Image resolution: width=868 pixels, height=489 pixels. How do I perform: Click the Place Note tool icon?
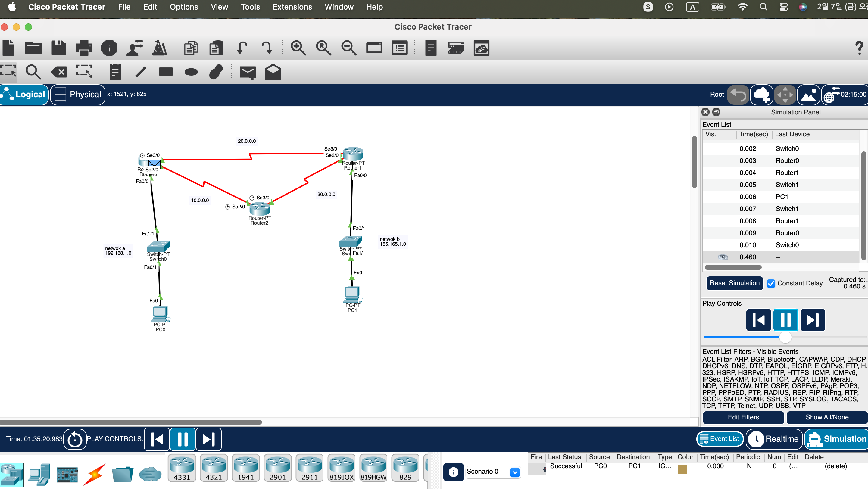coord(115,72)
